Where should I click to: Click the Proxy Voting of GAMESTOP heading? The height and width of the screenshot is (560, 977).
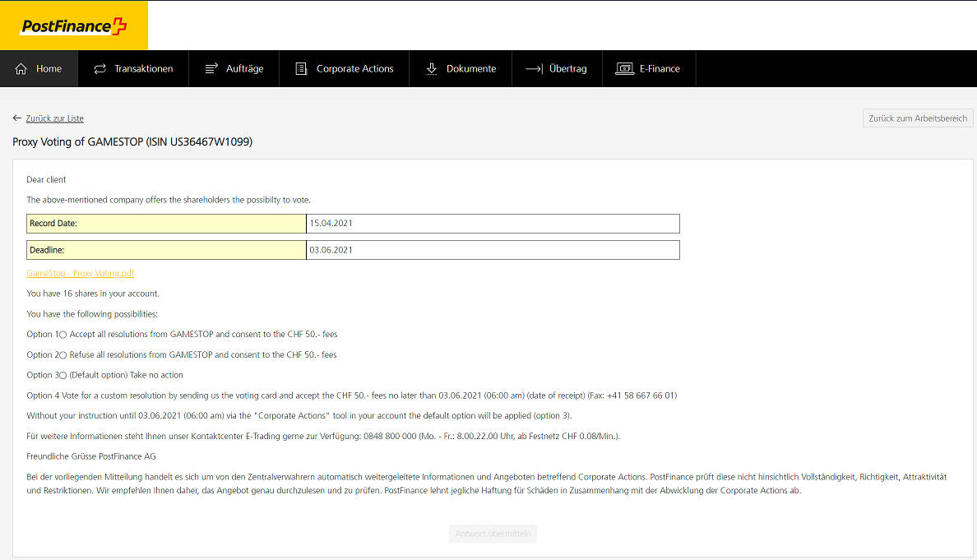pyautogui.click(x=132, y=142)
